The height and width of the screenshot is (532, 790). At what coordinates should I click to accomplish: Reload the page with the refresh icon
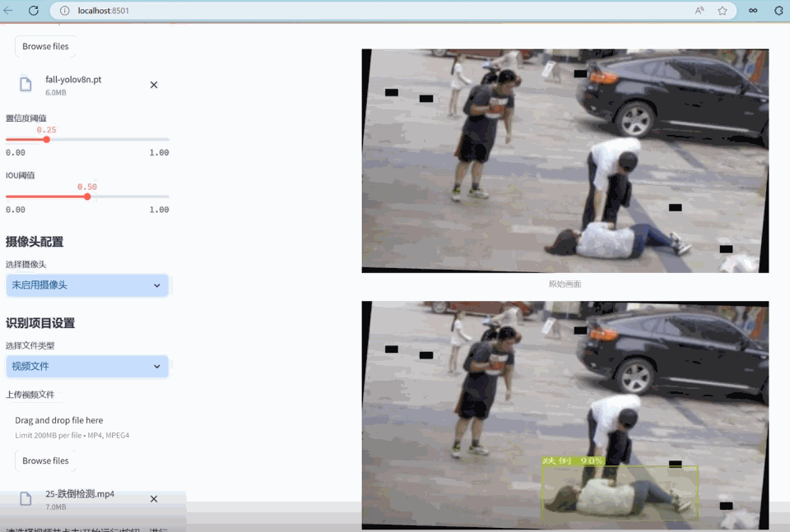34,10
